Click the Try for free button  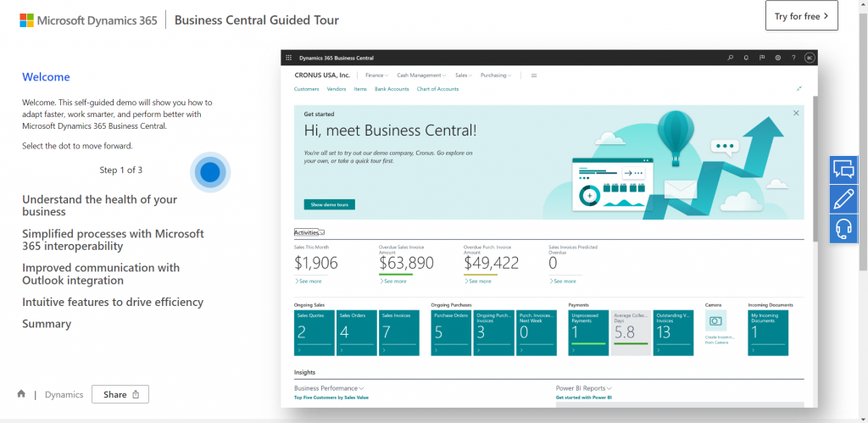click(802, 16)
